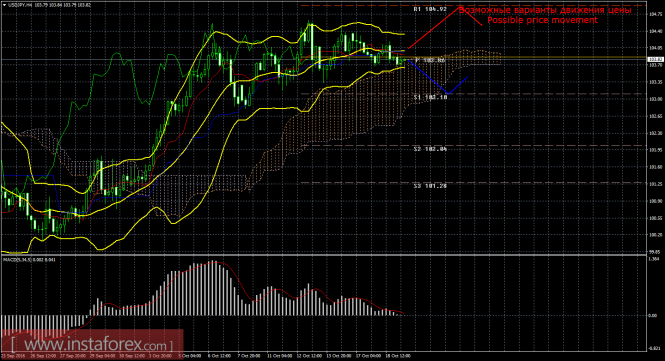This screenshot has height=361, width=665.
Task: Open the www.instaforex.com watermark link
Action: (92, 344)
